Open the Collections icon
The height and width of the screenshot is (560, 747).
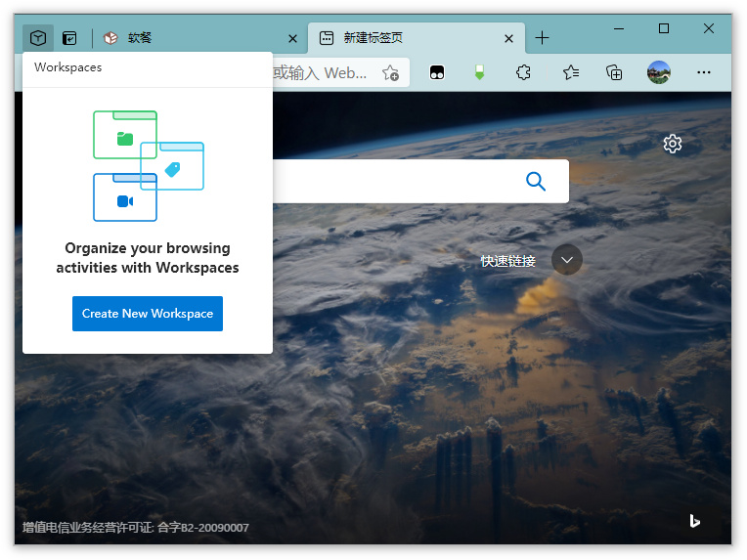(614, 72)
